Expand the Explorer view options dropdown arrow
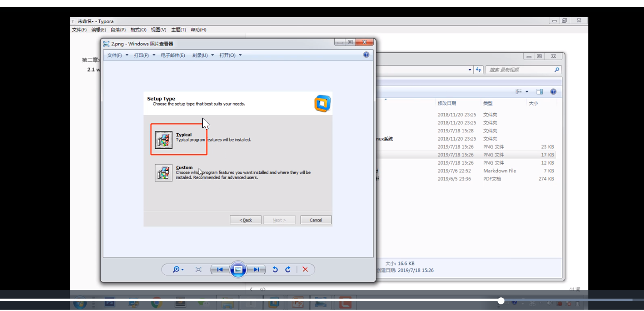The height and width of the screenshot is (311, 644). coord(527,92)
